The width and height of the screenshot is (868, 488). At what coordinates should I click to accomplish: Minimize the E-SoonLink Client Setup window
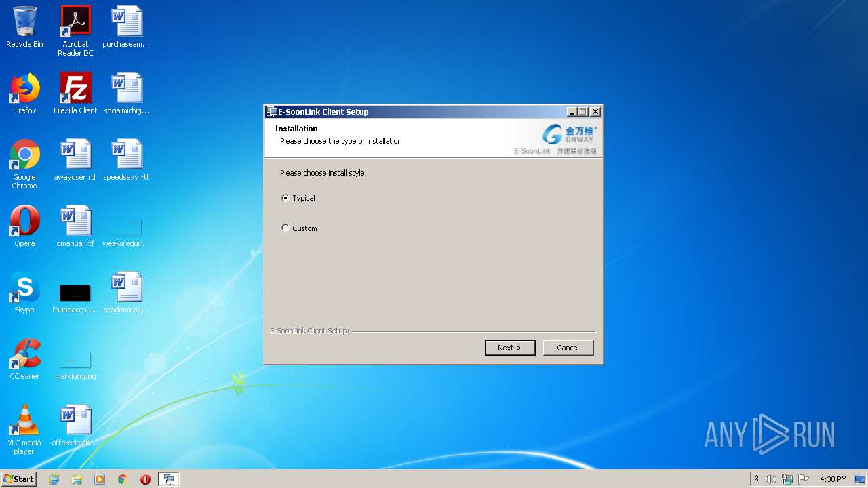572,112
